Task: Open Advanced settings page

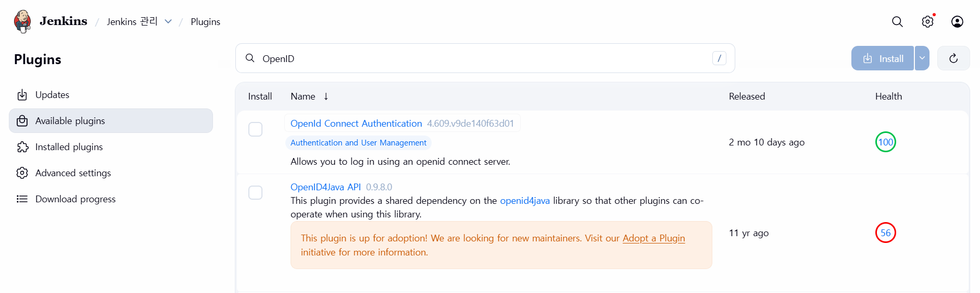Action: (x=111, y=173)
